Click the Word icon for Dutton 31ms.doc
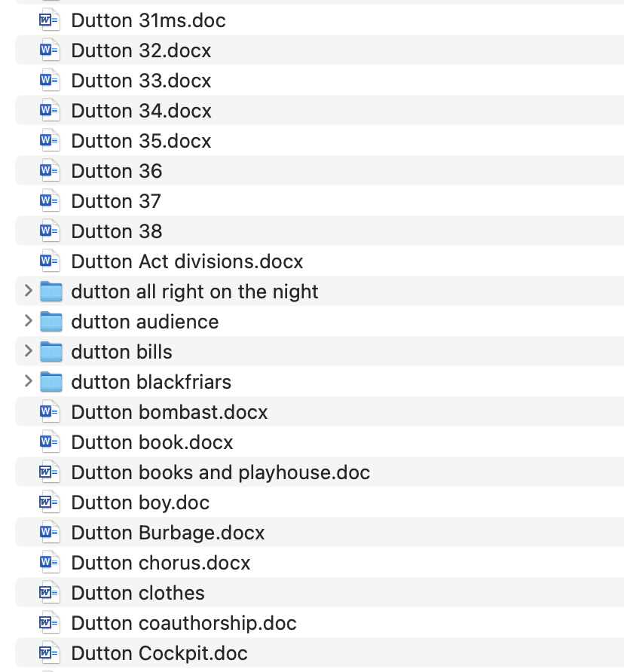 (x=50, y=20)
